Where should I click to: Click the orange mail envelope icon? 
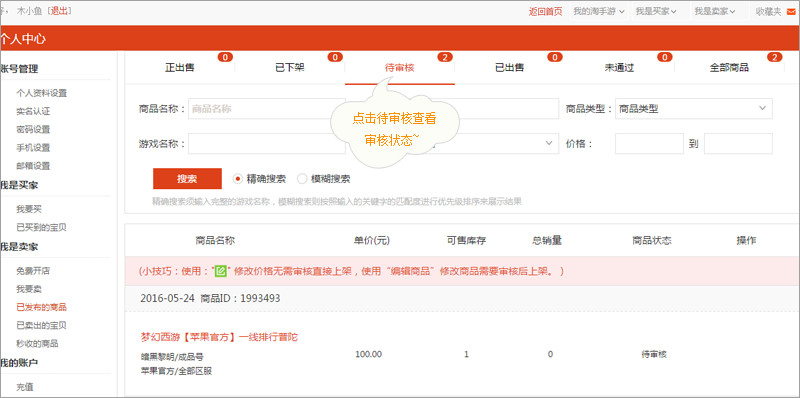click(x=791, y=11)
